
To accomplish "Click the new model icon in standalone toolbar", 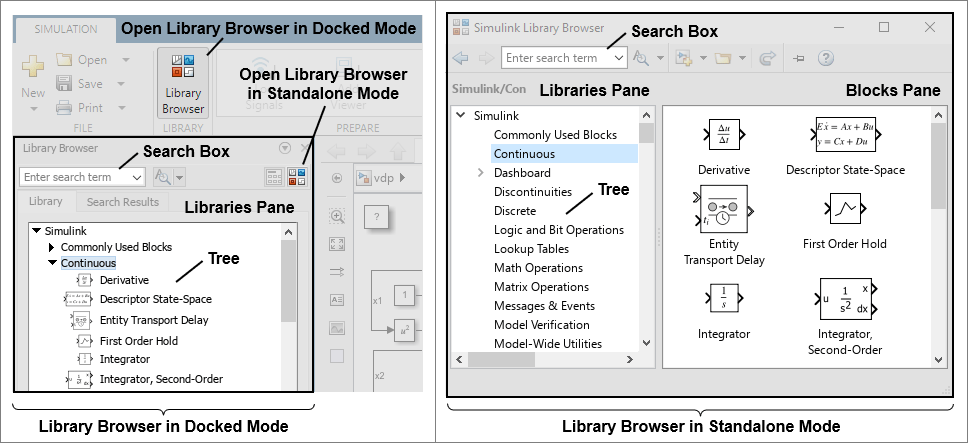I will click(x=683, y=58).
